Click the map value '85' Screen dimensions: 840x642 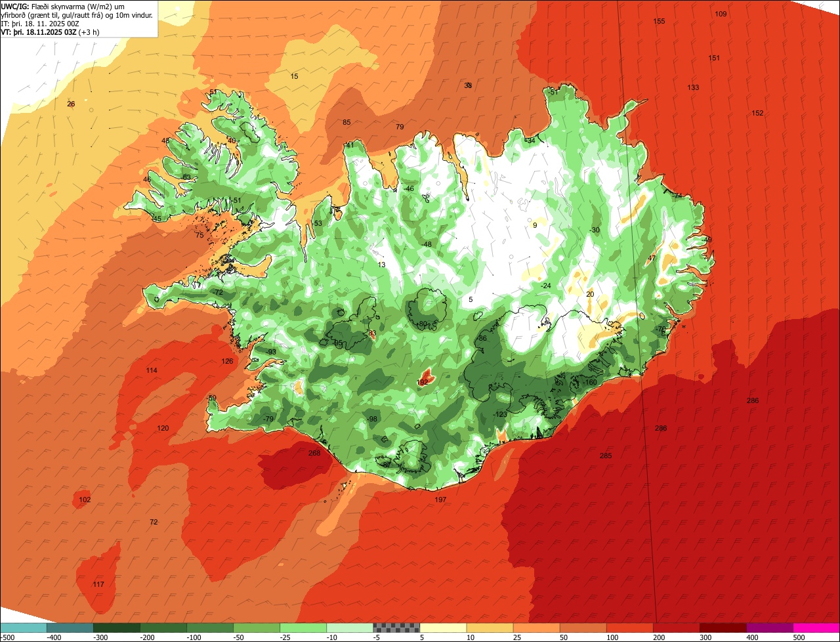click(346, 123)
